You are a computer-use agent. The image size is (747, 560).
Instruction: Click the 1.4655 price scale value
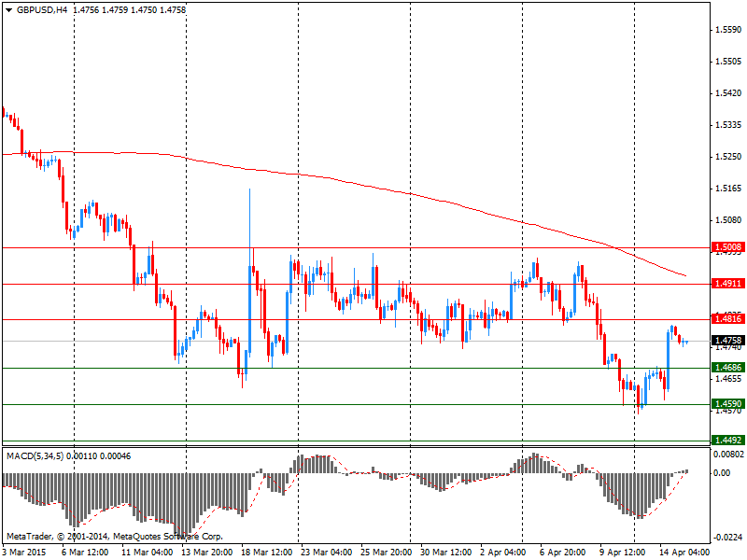click(729, 379)
